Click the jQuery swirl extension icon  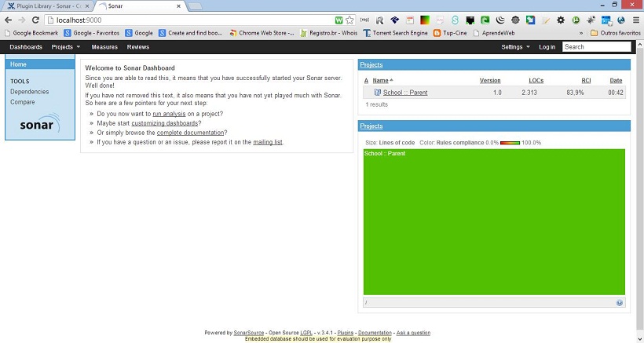click(x=500, y=20)
